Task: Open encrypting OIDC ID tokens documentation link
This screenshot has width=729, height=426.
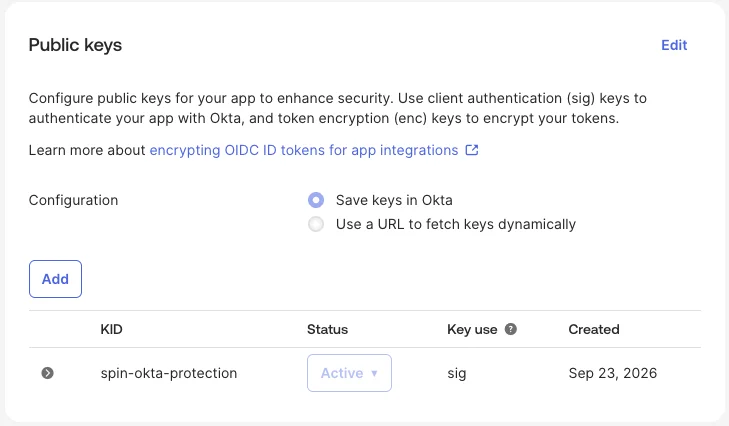Action: tap(304, 150)
